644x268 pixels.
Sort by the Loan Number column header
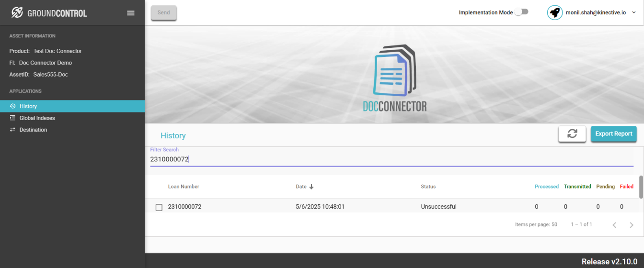(184, 187)
